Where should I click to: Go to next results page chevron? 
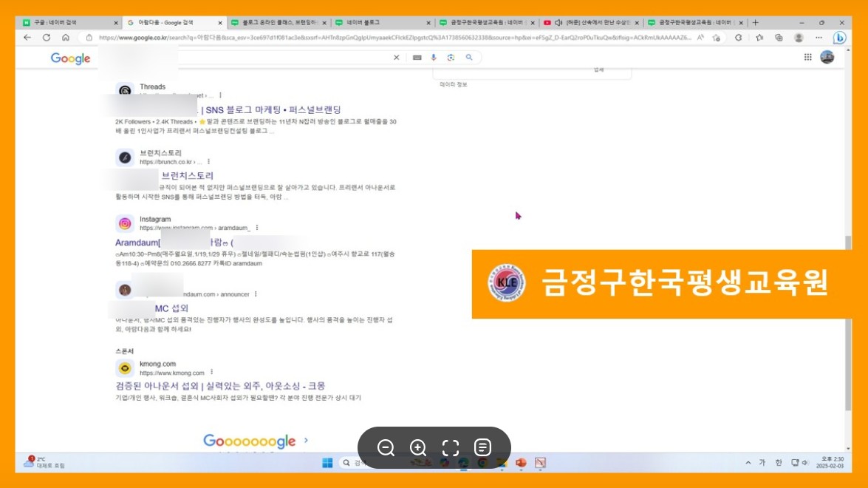point(306,441)
